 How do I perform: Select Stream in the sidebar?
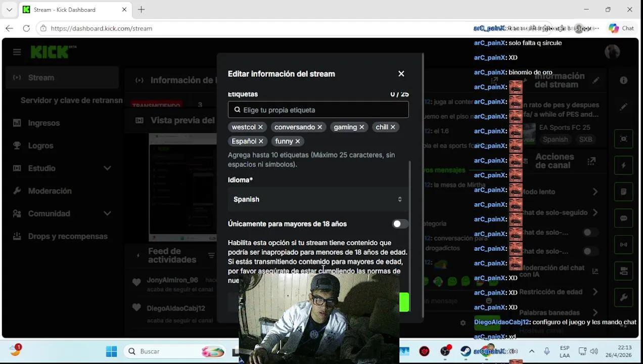[63, 78]
